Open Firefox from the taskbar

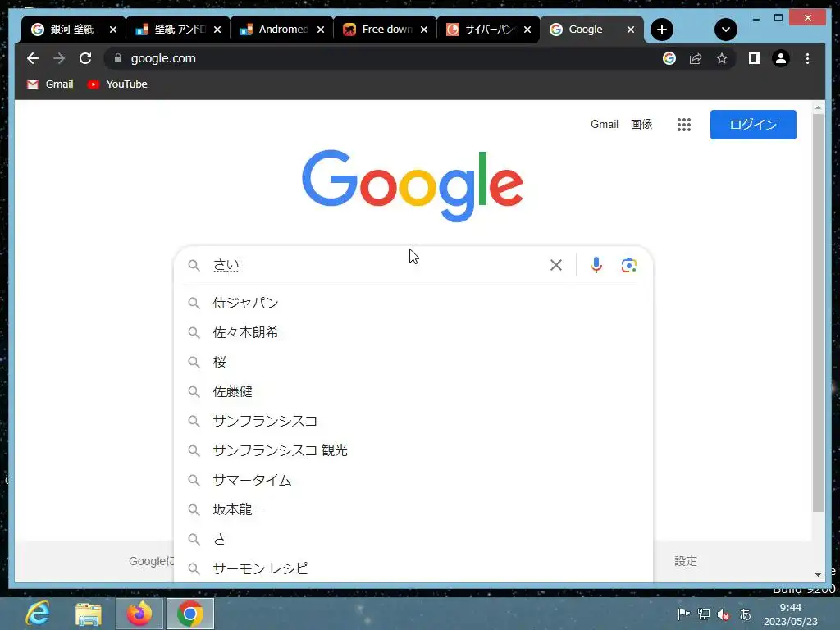[139, 614]
